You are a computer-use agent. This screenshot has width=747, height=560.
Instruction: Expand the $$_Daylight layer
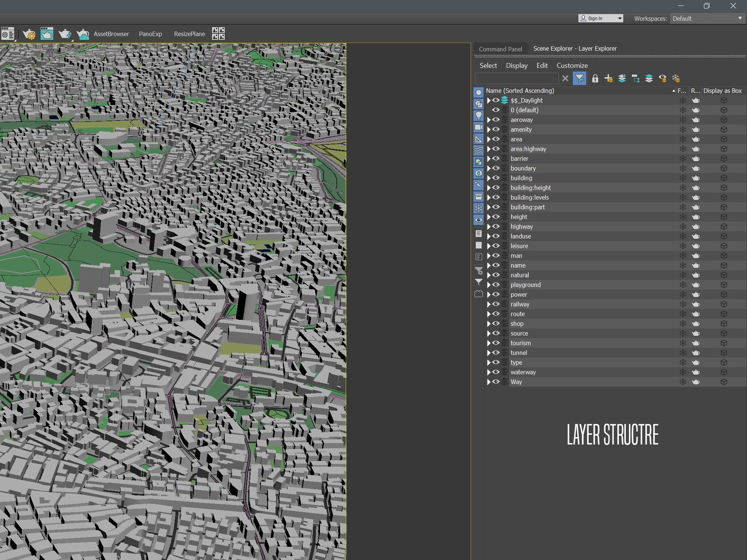click(x=489, y=101)
